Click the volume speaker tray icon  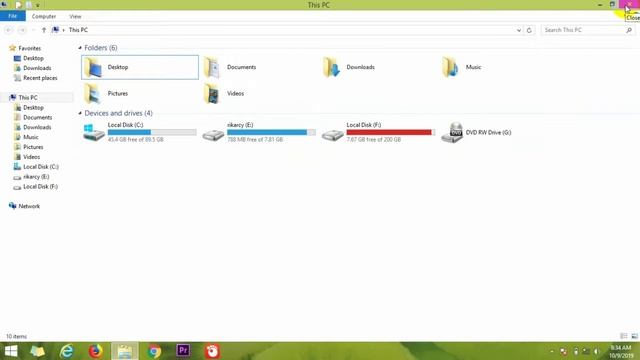pos(596,351)
